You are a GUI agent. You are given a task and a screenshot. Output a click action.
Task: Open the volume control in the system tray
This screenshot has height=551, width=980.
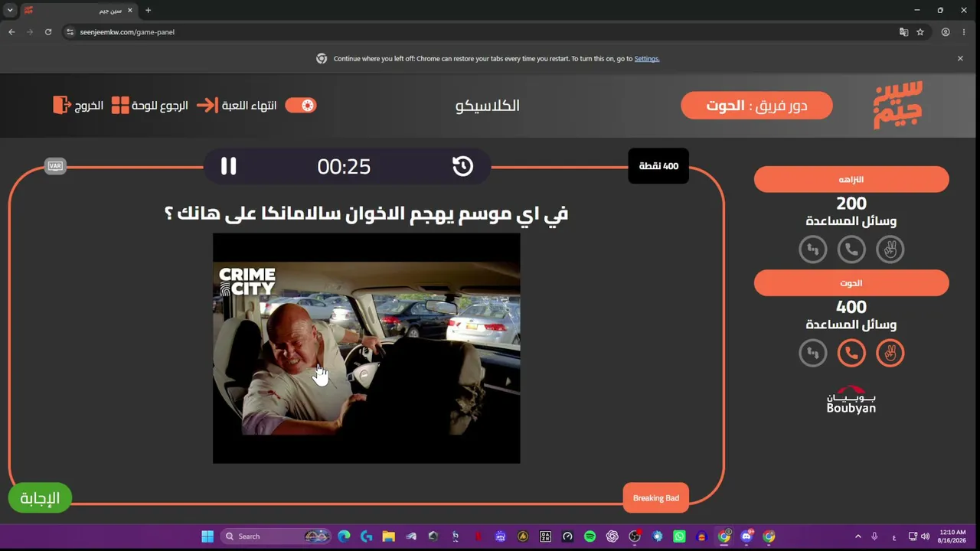(925, 536)
